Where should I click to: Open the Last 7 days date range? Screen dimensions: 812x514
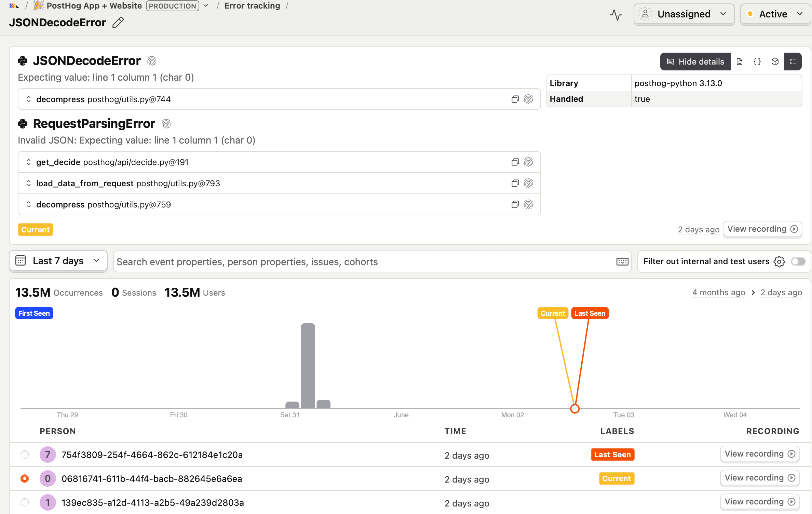pyautogui.click(x=58, y=261)
